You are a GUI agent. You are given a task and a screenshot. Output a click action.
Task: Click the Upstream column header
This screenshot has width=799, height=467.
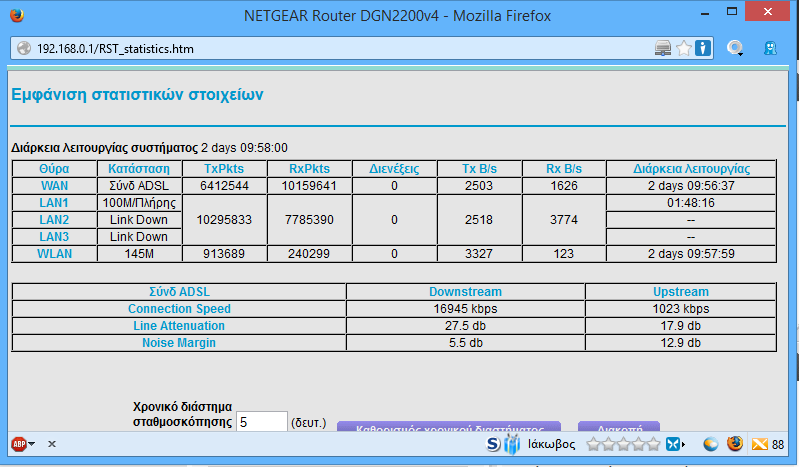pyautogui.click(x=681, y=292)
